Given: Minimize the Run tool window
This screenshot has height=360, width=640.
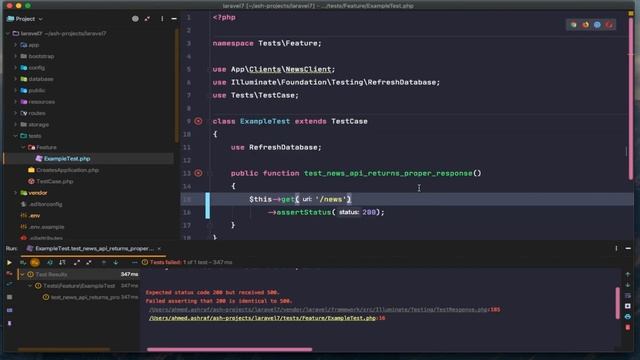Looking at the screenshot, I should tap(628, 248).
